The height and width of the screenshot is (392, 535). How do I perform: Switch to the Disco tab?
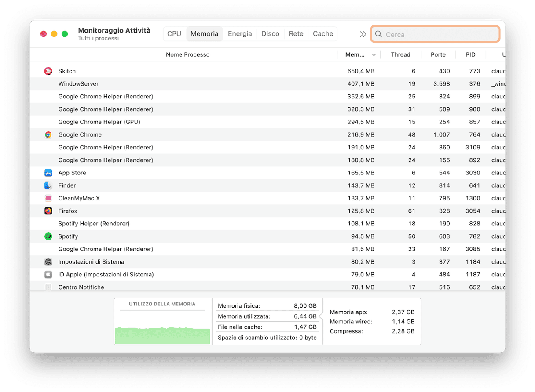click(270, 34)
